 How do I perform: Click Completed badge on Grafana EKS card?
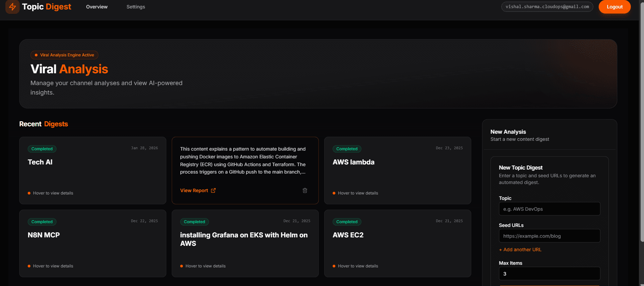(x=194, y=222)
